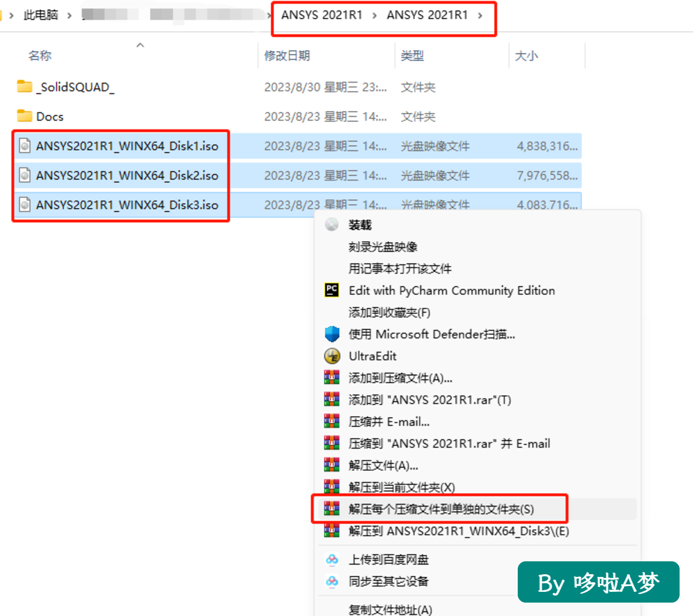Select the Disk2.iso file icon
This screenshot has width=693, height=616.
point(25,175)
